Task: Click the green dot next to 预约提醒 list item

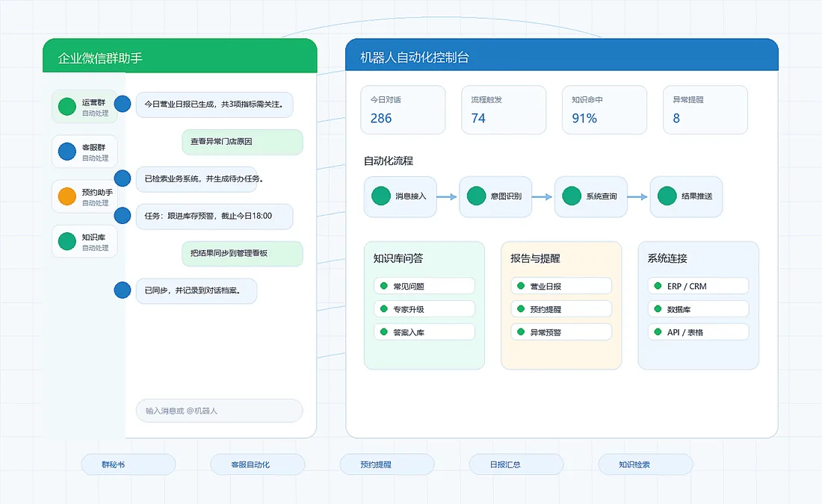Action: point(521,308)
